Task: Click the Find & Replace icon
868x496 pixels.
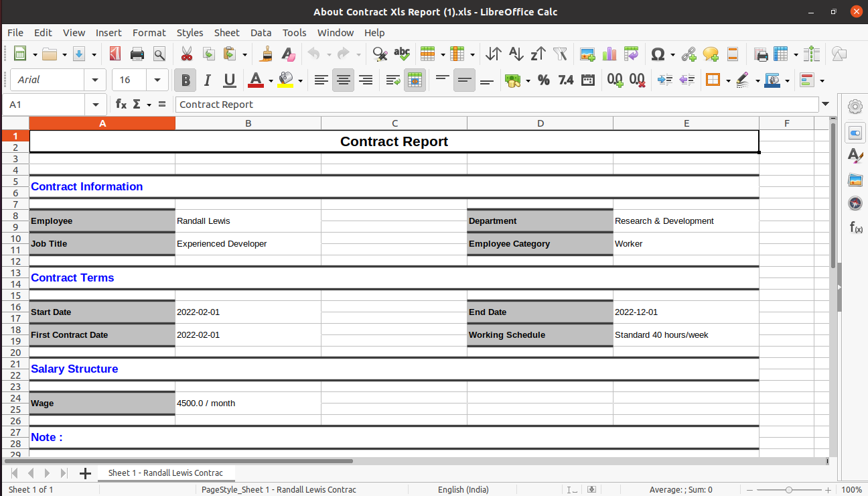Action: pos(380,54)
